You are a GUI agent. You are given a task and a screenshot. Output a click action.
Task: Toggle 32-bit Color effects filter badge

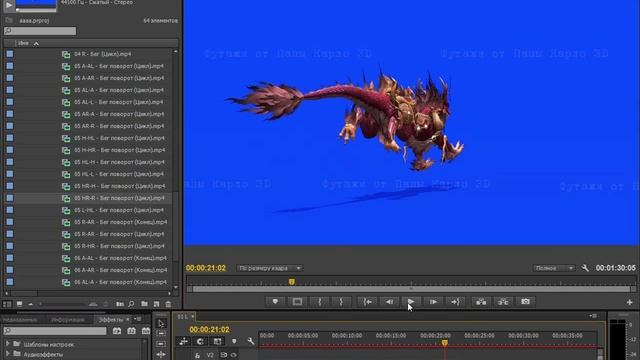(x=131, y=331)
